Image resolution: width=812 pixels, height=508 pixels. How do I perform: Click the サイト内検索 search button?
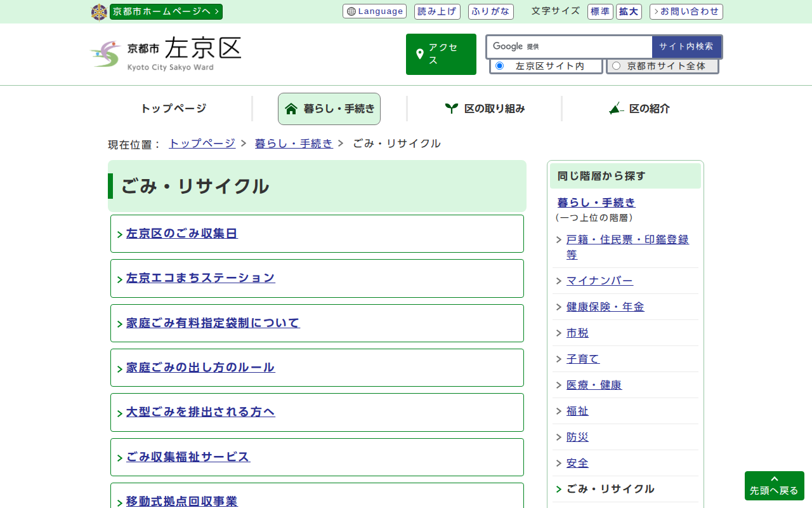tap(686, 46)
